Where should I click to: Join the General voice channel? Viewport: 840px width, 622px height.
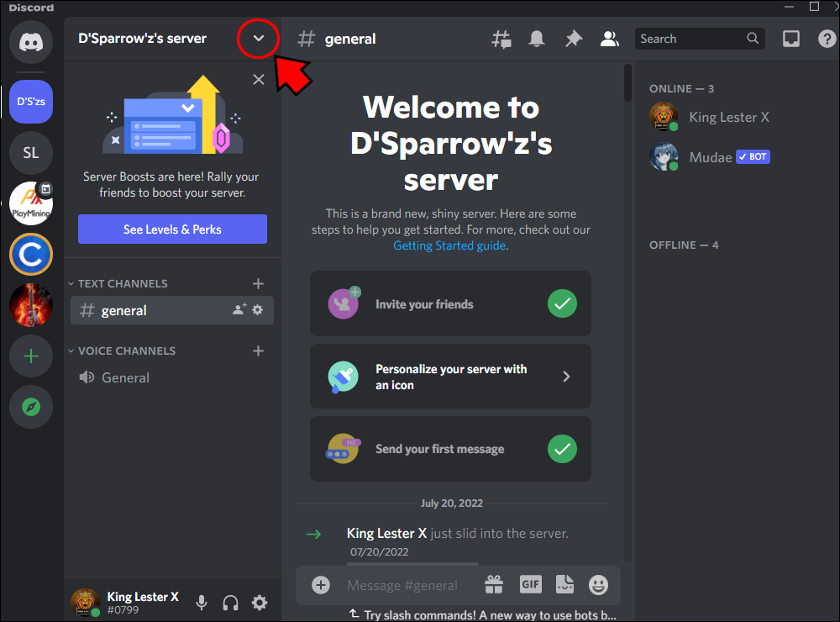pos(172,377)
